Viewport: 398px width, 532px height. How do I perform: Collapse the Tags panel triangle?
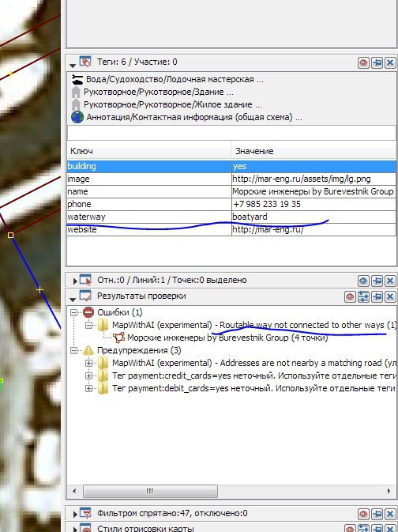pos(73,65)
